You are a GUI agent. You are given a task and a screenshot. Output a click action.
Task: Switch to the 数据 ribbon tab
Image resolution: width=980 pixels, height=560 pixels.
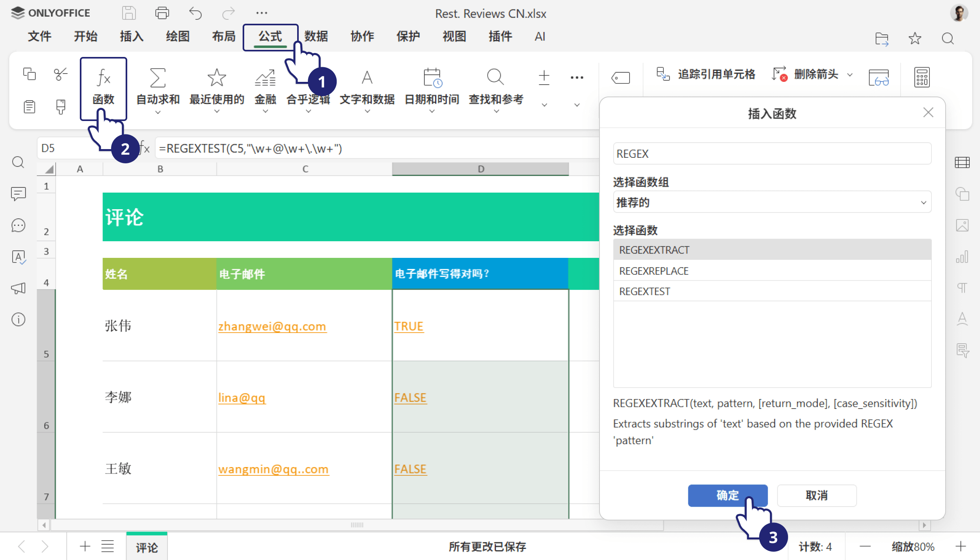point(315,36)
